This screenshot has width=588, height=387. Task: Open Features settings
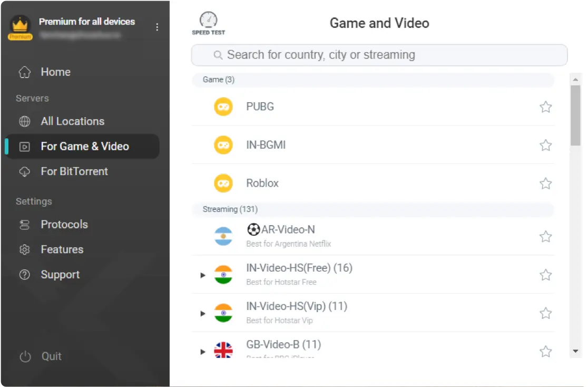click(x=82, y=249)
